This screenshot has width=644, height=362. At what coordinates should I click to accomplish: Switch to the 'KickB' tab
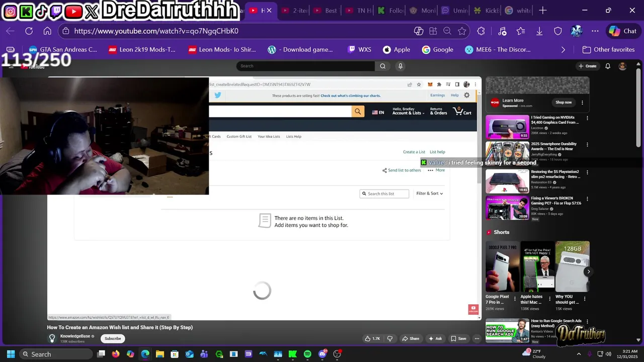point(486,11)
